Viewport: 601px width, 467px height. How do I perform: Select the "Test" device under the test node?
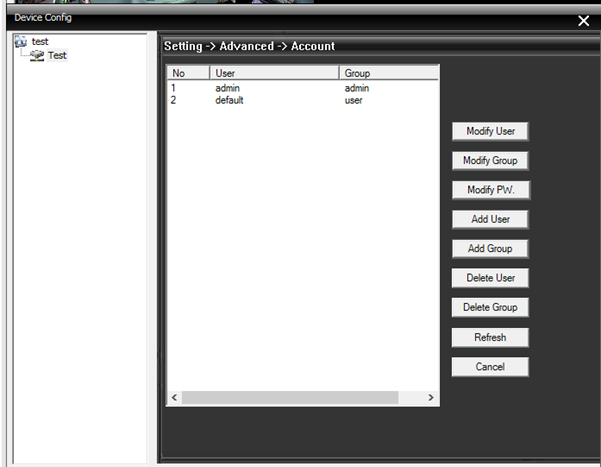coord(57,56)
